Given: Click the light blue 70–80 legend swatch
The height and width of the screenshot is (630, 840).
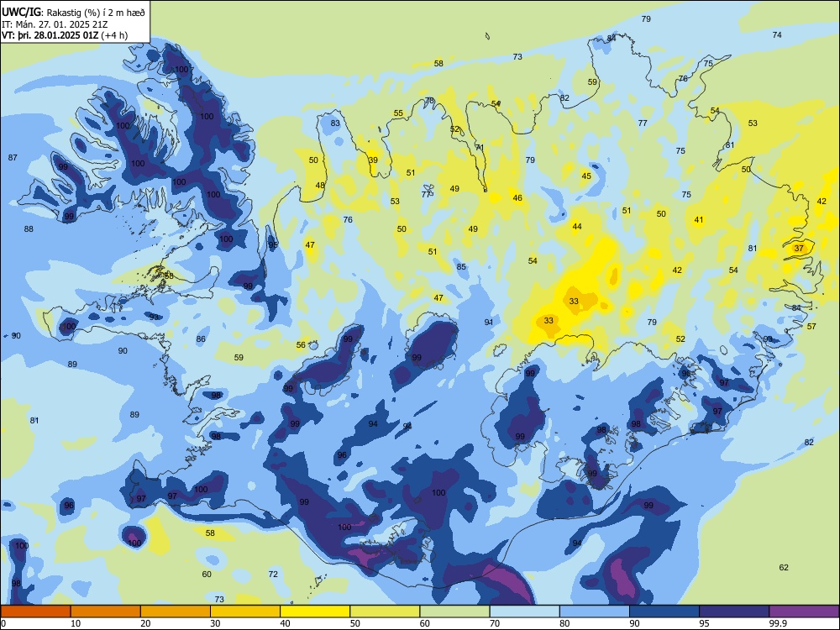Looking at the screenshot, I should [x=524, y=612].
